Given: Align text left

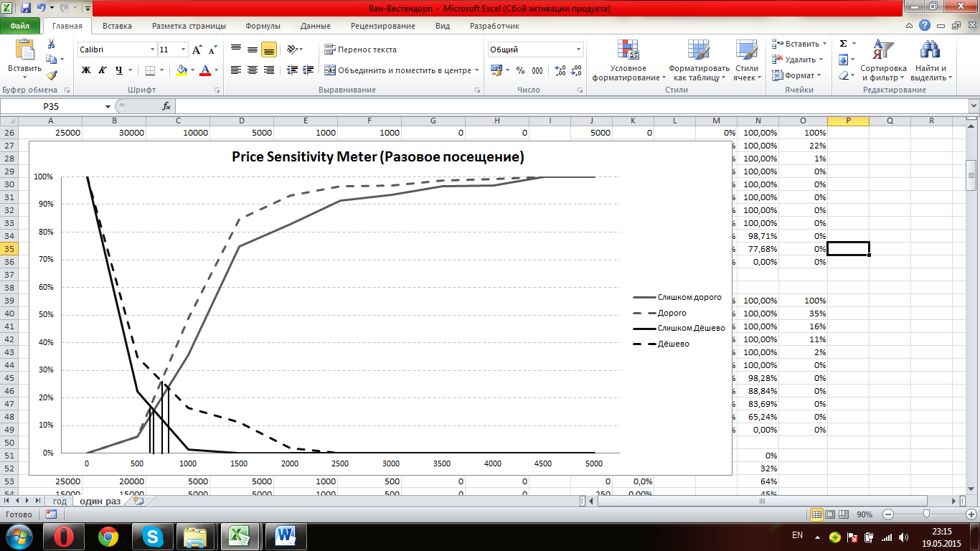Looking at the screenshot, I should [x=236, y=70].
